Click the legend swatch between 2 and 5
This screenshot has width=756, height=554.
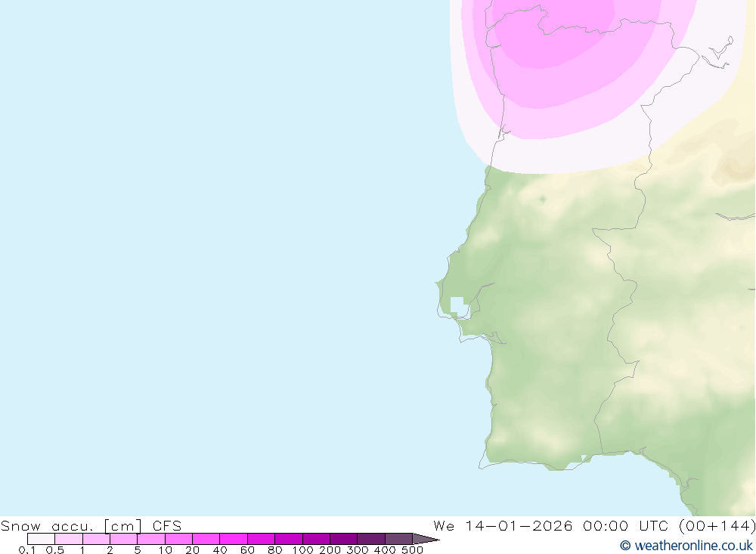(x=124, y=539)
